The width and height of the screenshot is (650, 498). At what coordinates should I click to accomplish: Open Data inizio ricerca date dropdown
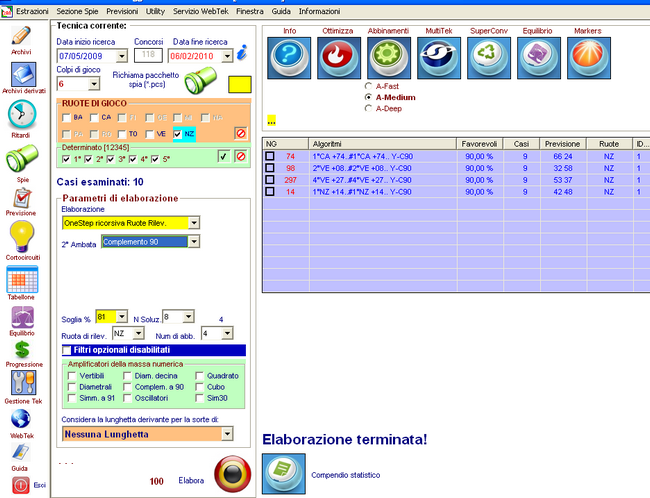[x=121, y=56]
